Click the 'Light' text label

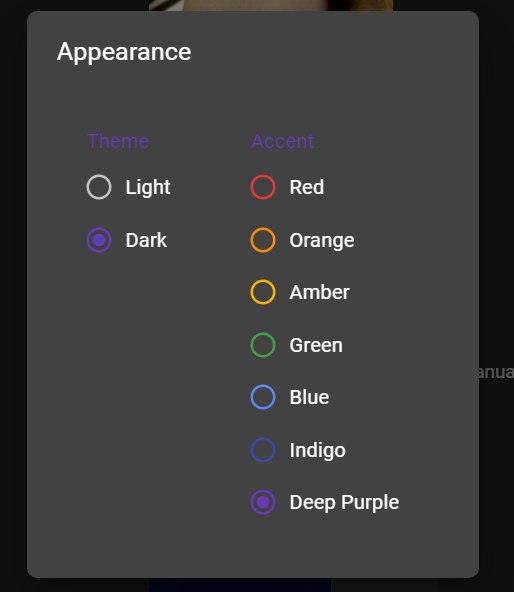point(148,188)
